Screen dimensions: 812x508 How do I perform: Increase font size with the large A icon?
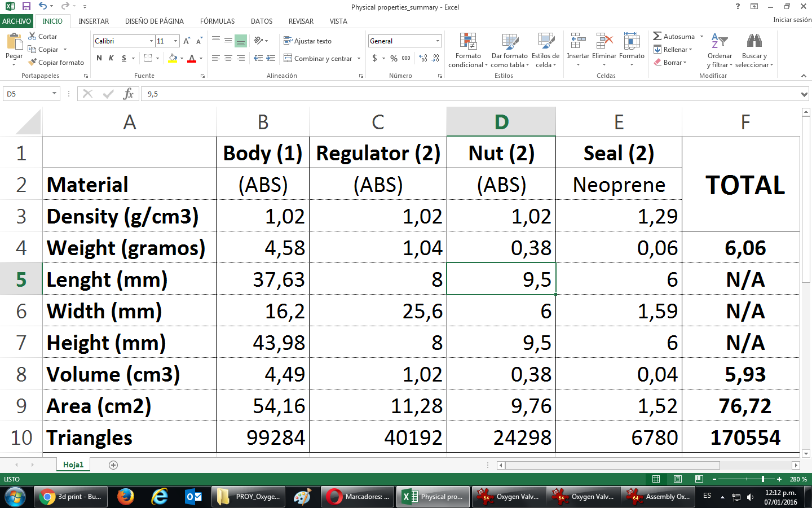coord(187,41)
